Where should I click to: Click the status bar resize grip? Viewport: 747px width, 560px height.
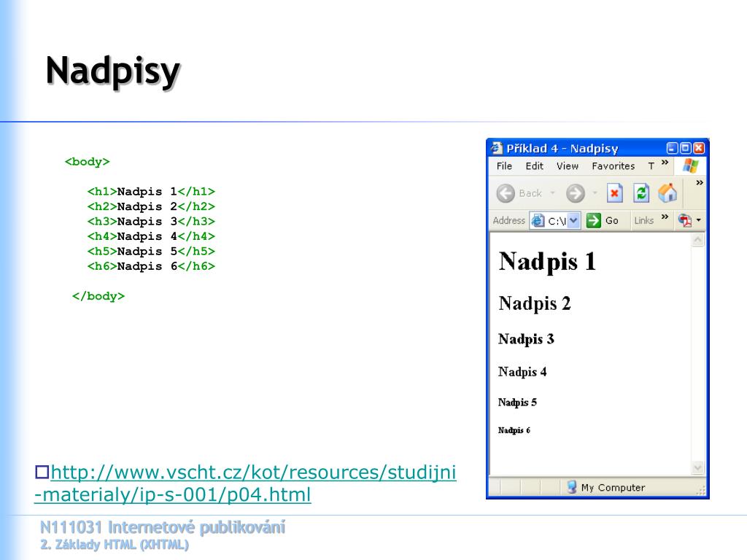coord(701,491)
